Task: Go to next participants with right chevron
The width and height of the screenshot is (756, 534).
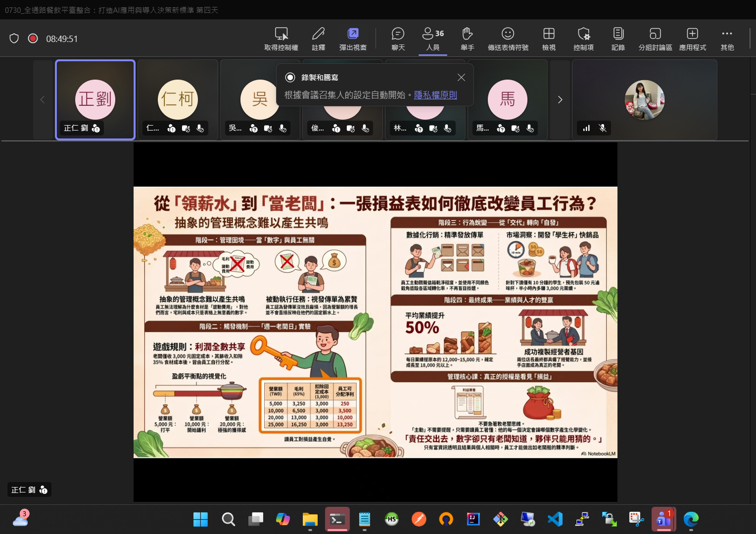Action: pos(560,100)
